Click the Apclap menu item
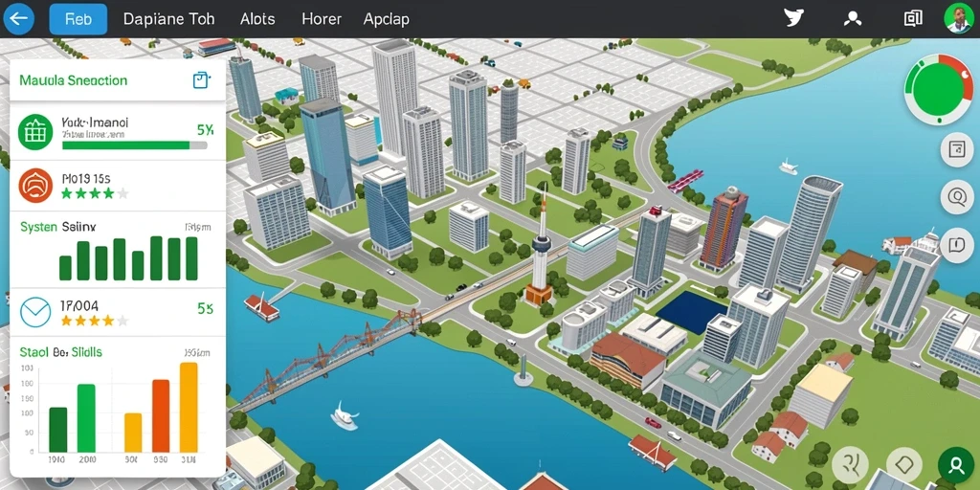The height and width of the screenshot is (490, 980). (387, 19)
